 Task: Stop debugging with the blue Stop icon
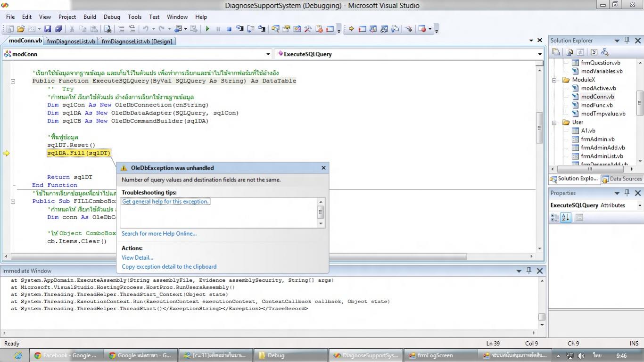[x=229, y=29]
